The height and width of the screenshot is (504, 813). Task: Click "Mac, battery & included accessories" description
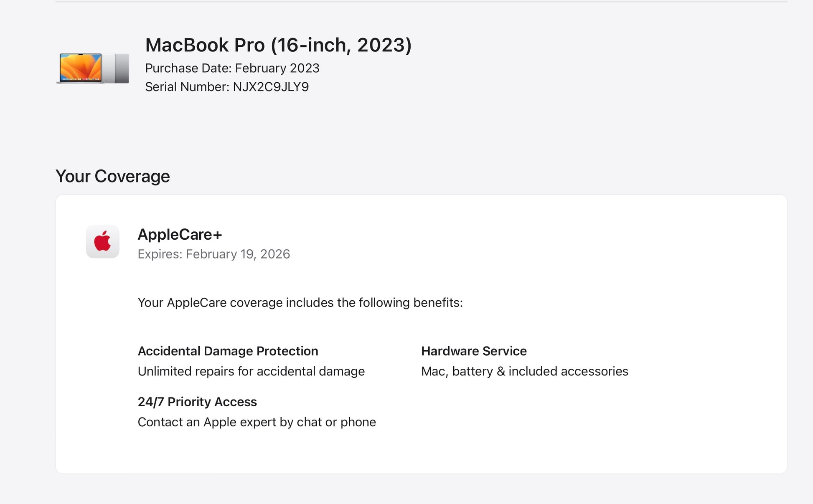click(x=524, y=371)
